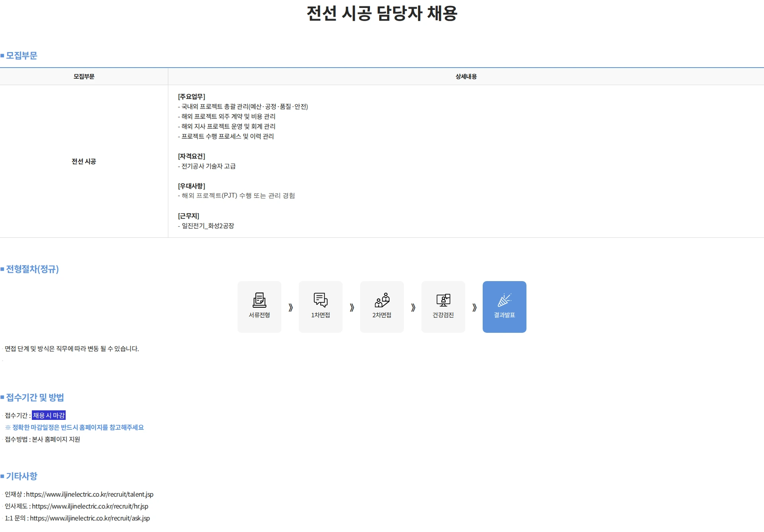Click the [근무지] heading
The height and width of the screenshot is (532, 764).
[x=189, y=216]
